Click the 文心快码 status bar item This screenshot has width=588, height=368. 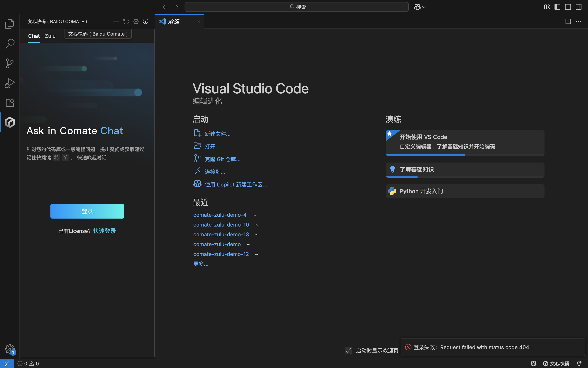556,363
